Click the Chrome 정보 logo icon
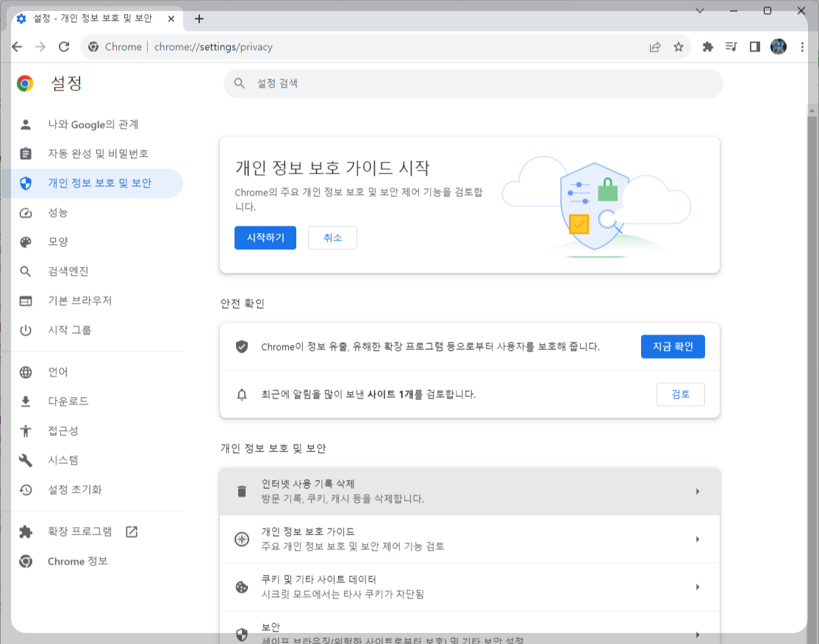The height and width of the screenshot is (644, 819). (26, 561)
